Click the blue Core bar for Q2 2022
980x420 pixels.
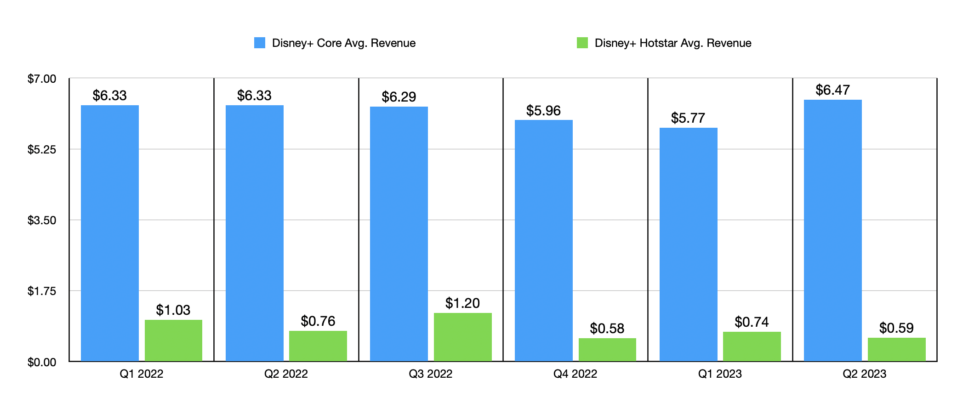pyautogui.click(x=255, y=233)
